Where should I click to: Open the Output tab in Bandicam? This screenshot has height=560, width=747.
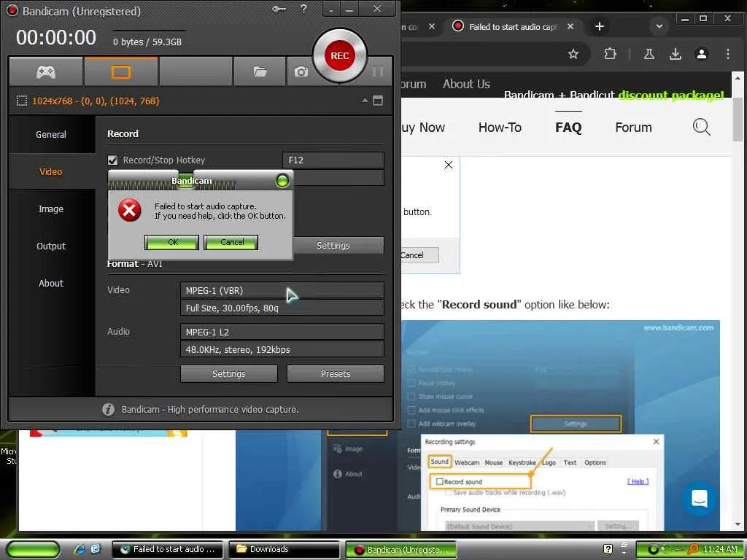tap(51, 246)
